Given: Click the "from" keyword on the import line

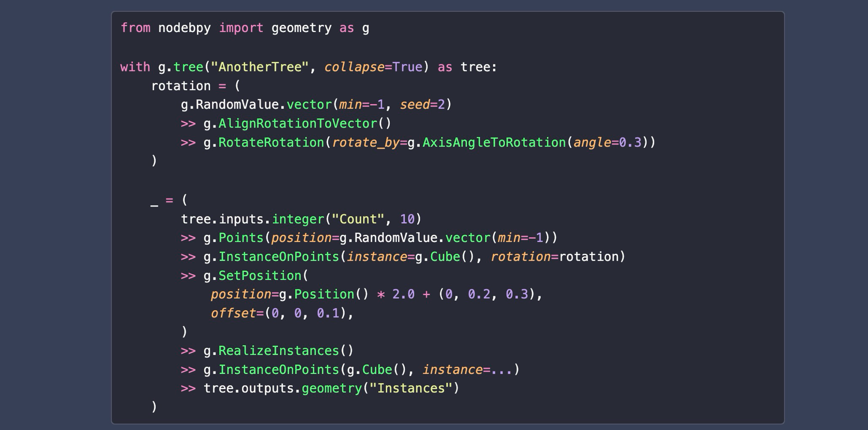Looking at the screenshot, I should pyautogui.click(x=135, y=28).
